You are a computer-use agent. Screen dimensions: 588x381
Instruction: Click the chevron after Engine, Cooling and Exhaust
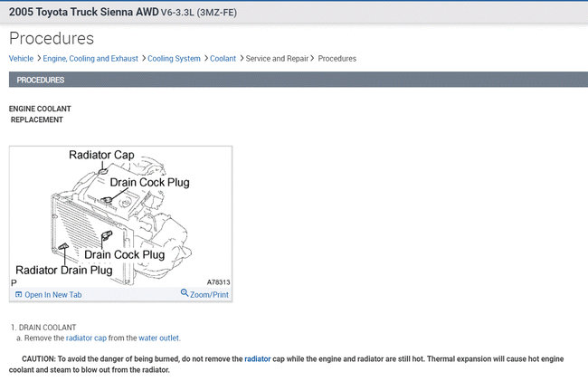point(143,59)
